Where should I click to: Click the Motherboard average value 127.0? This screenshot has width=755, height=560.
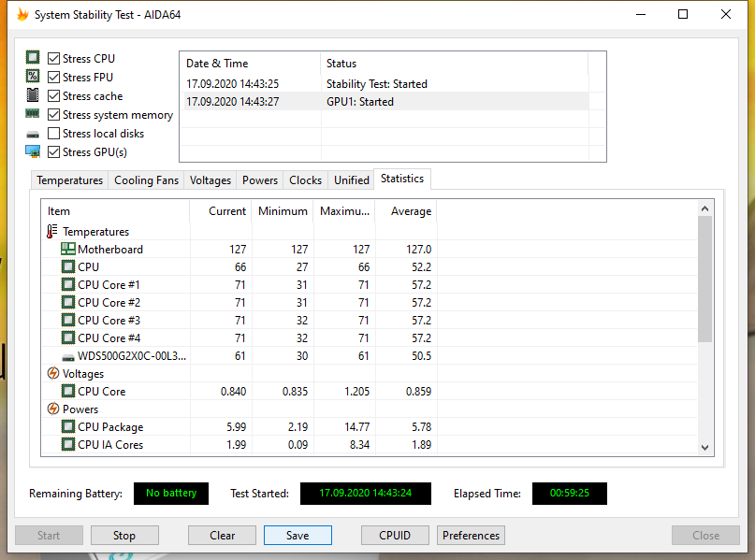418,250
